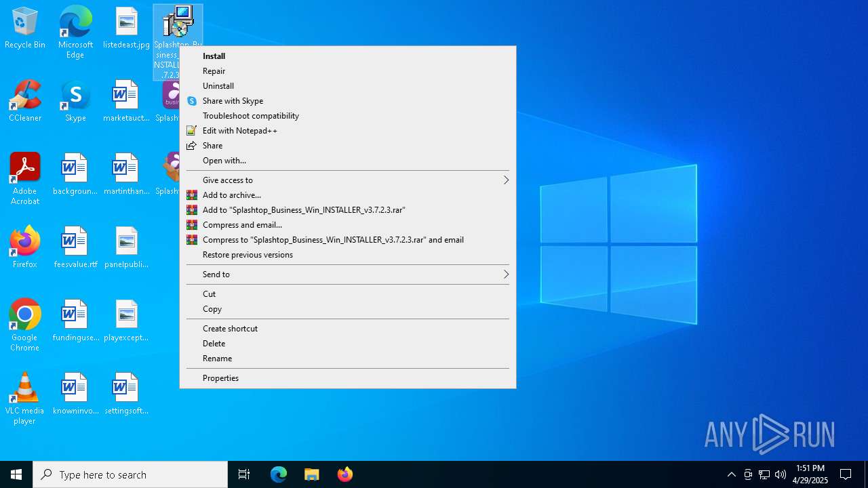Choose Cut from the context menu
Viewport: 868px width, 488px height.
pyautogui.click(x=348, y=294)
